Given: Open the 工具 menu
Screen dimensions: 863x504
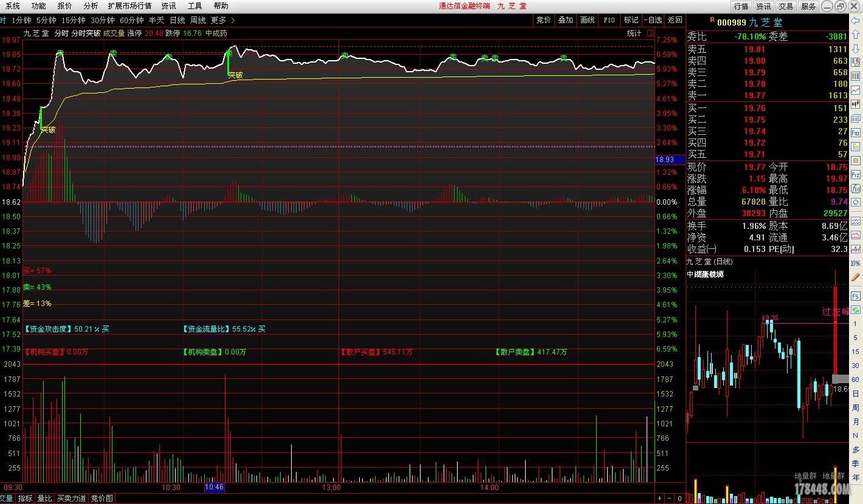Looking at the screenshot, I should click(x=194, y=6).
